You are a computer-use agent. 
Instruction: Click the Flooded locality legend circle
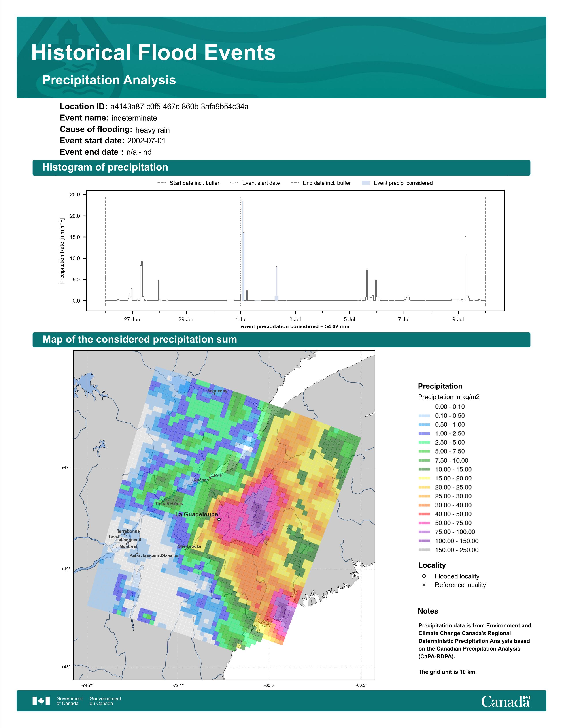(x=424, y=576)
